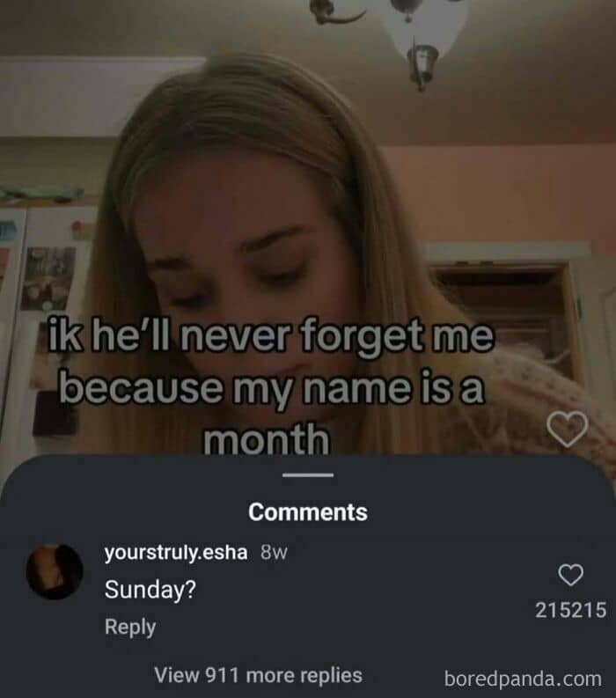This screenshot has height=698, width=616.
Task: Tap the word 'month' in caption
Action: [267, 438]
